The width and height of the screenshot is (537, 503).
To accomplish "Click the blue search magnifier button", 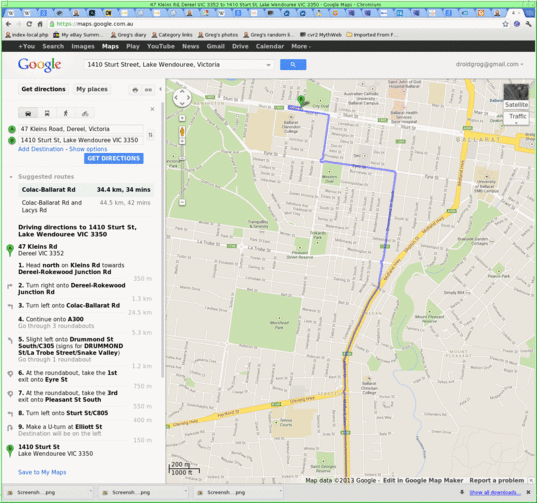I will [293, 64].
